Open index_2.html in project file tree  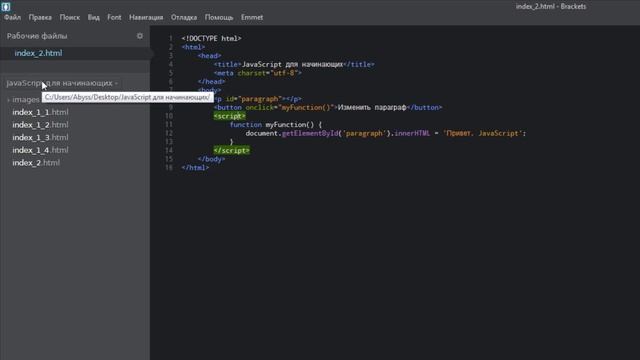36,163
